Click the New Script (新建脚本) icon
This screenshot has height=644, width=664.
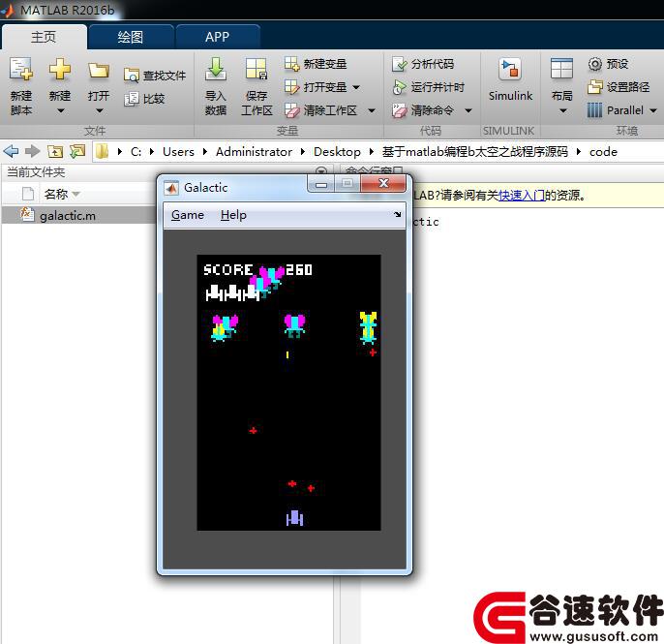coord(20,69)
